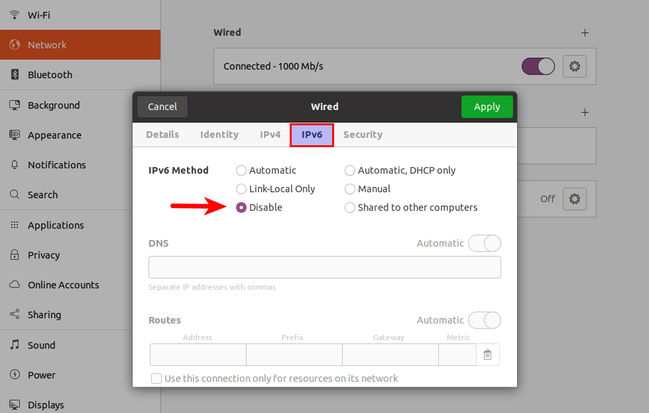The height and width of the screenshot is (413, 649).
Task: Click the add Wired connection plus icon
Action: (x=585, y=33)
